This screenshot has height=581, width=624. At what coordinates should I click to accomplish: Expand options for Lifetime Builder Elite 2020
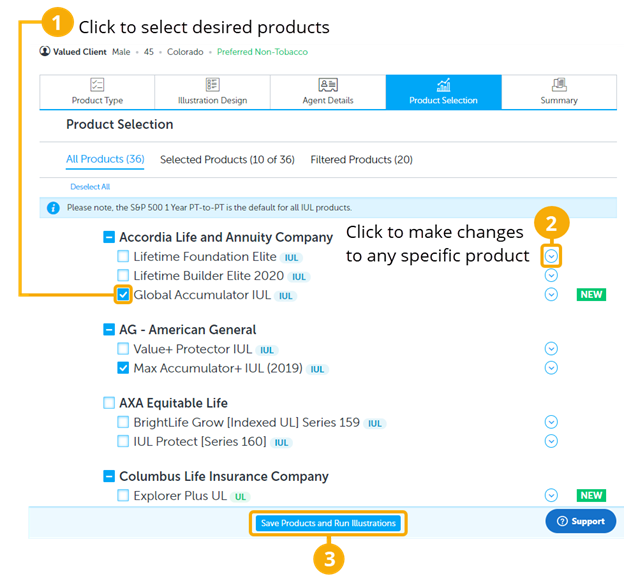coord(551,275)
